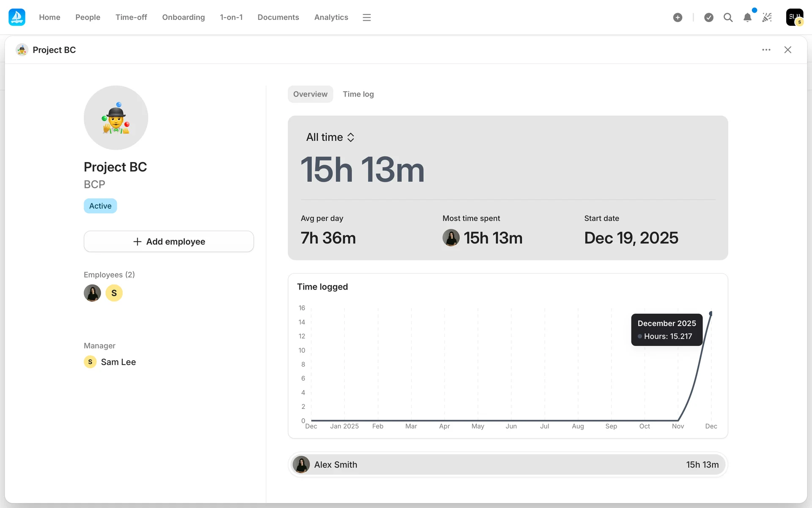The image size is (812, 508).
Task: Click the sailboat app logo
Action: [x=17, y=17]
